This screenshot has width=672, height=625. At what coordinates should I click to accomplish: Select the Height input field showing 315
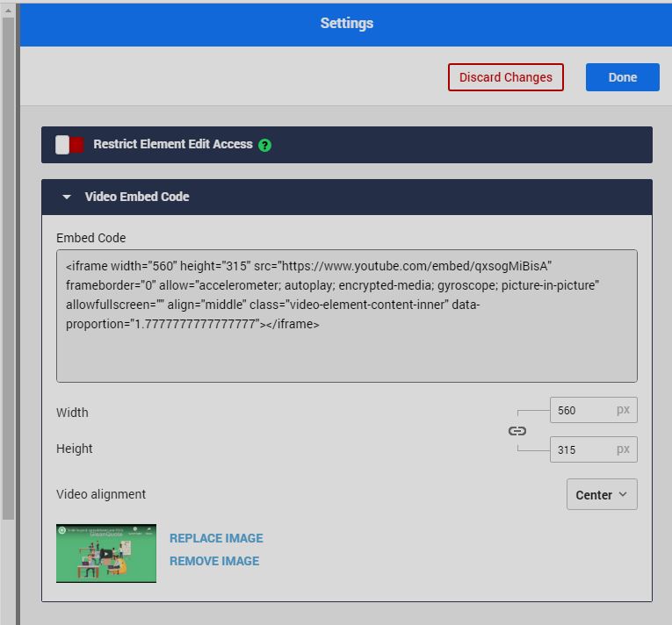[580, 449]
